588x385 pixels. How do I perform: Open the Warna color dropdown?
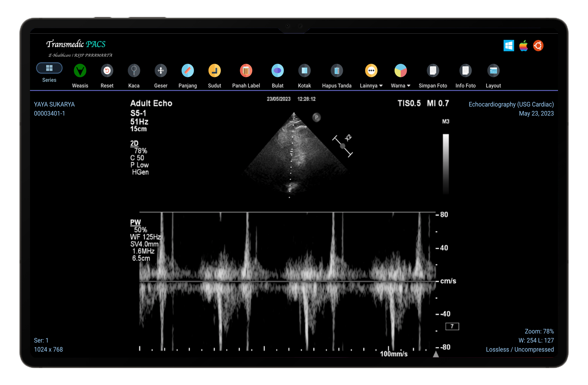click(400, 71)
